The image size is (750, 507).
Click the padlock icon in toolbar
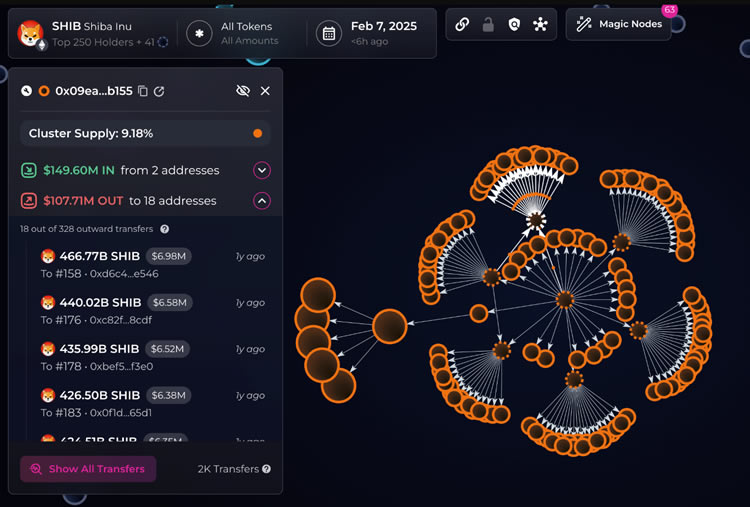[488, 25]
